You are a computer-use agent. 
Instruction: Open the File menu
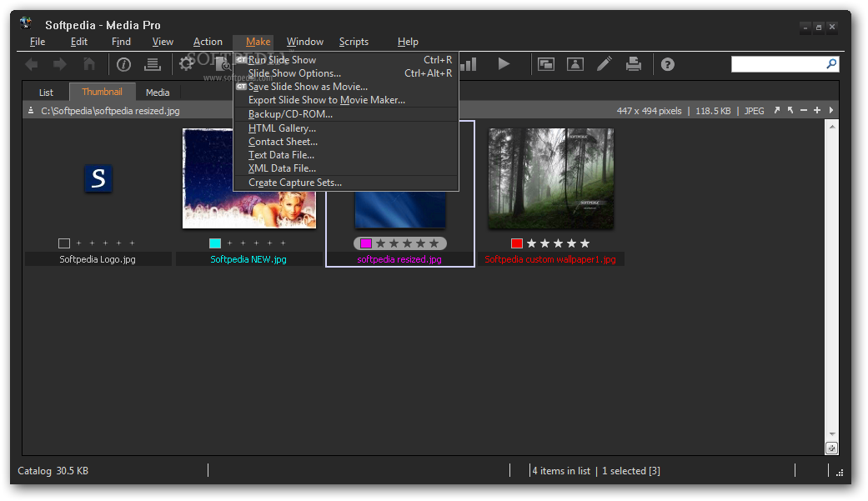click(x=38, y=42)
